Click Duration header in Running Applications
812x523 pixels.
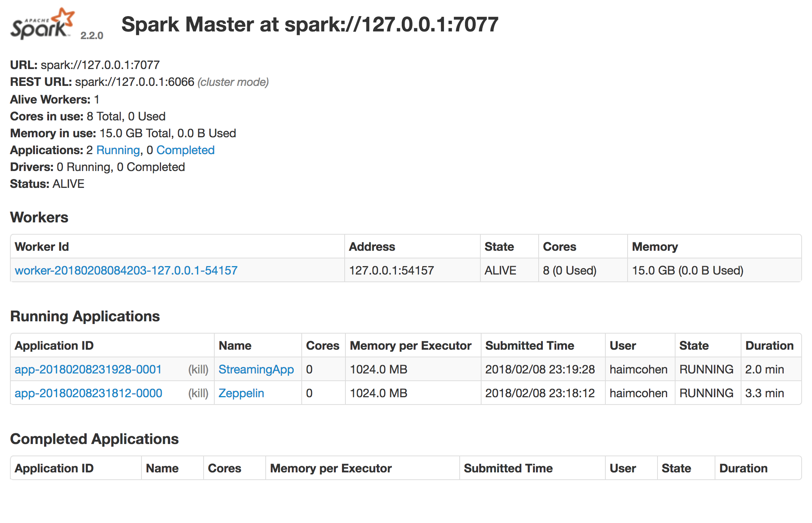click(769, 346)
